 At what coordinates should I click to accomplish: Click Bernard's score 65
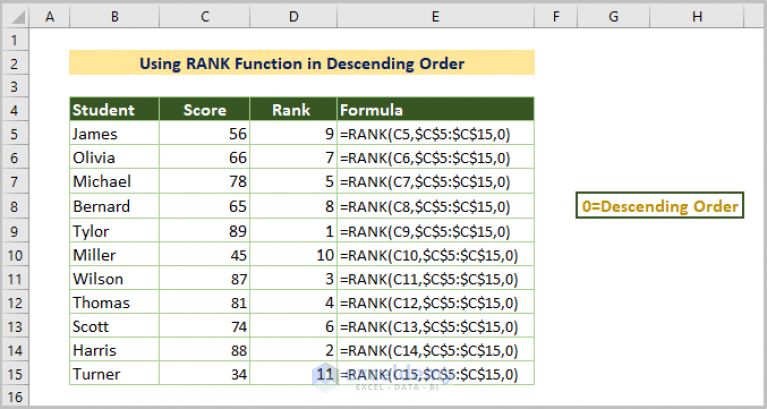click(204, 205)
